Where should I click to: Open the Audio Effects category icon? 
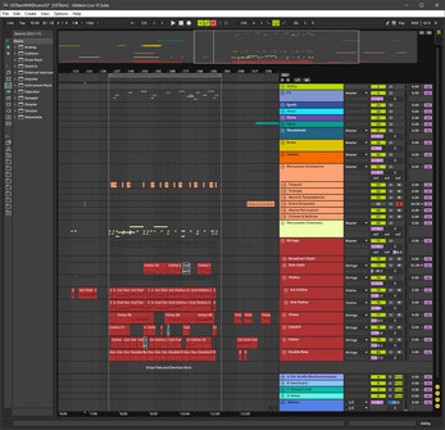pyautogui.click(x=8, y=92)
